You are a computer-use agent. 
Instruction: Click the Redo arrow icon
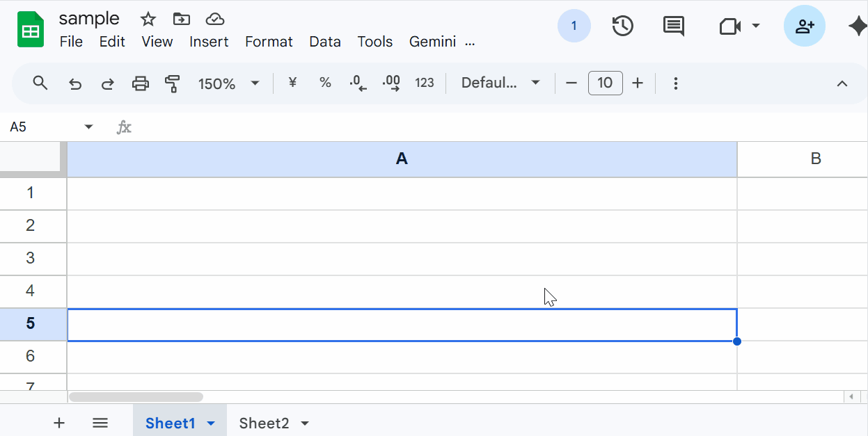[x=108, y=84]
